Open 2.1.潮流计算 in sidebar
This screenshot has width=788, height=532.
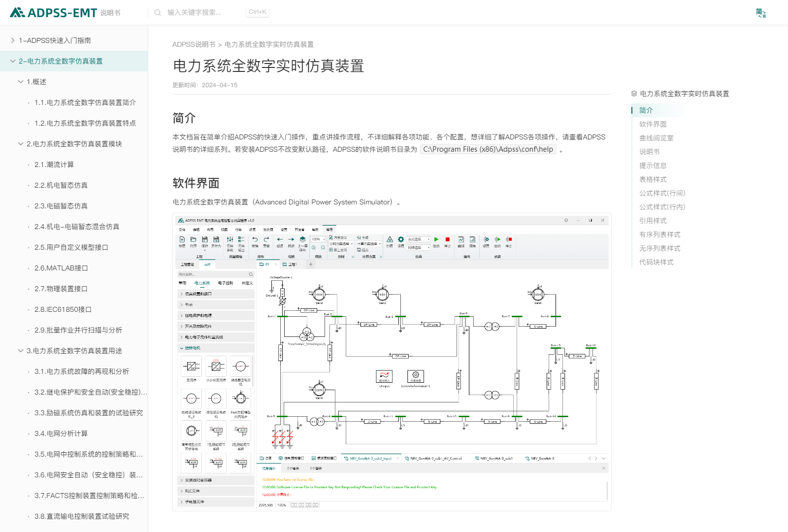54,165
